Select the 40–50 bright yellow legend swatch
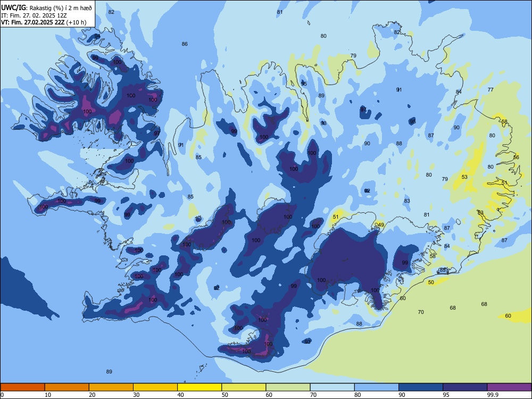Screen dimensions: 532x399 199,387
